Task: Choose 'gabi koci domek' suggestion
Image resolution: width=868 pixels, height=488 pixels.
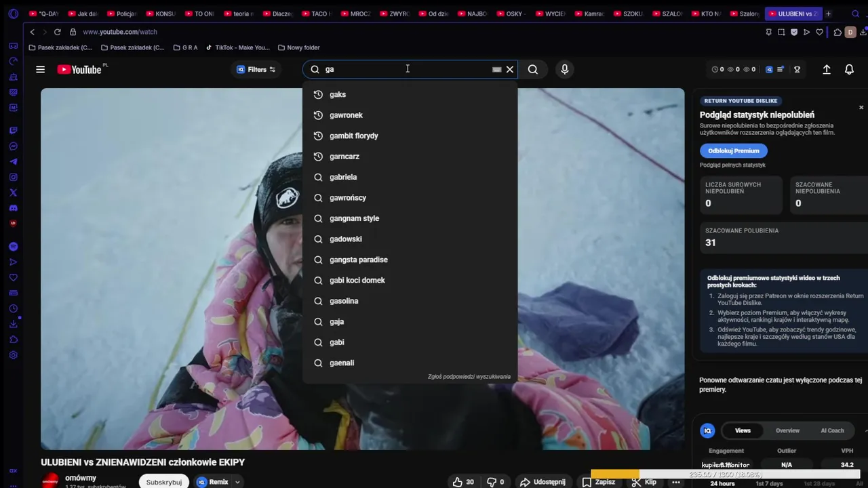Action: [410, 281]
